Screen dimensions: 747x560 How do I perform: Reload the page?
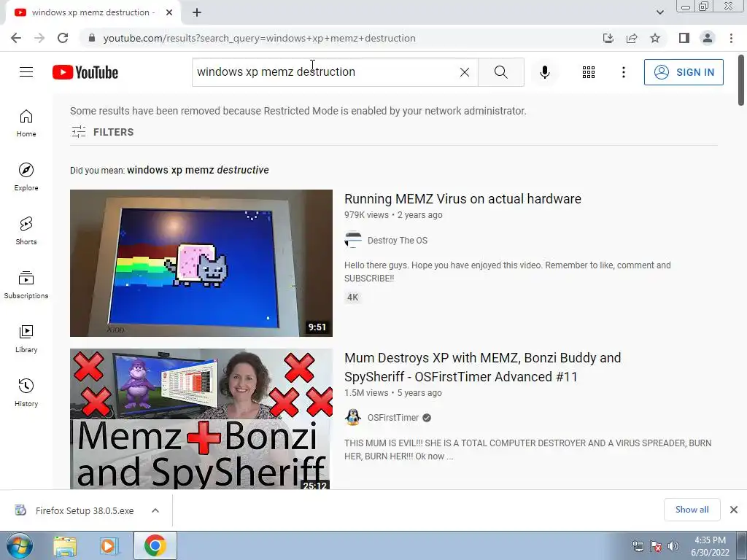[63, 38]
